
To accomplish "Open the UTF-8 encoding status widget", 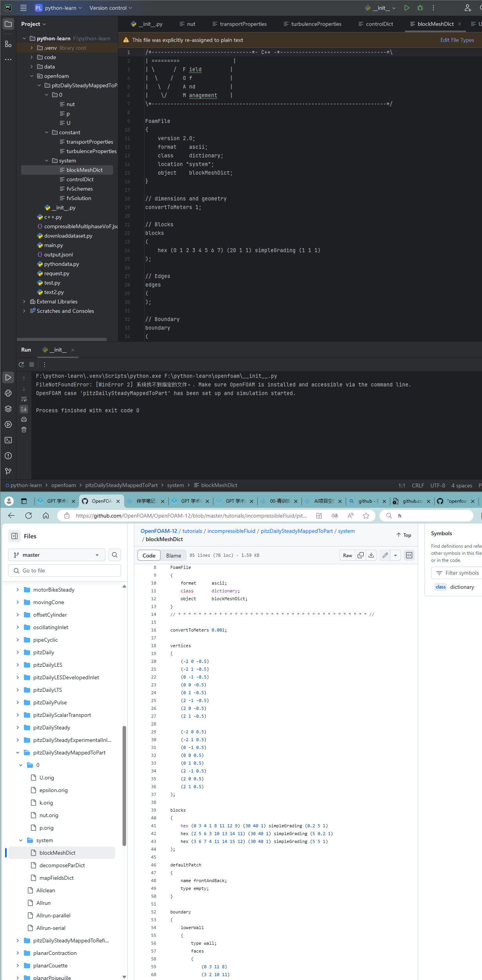I will point(438,485).
